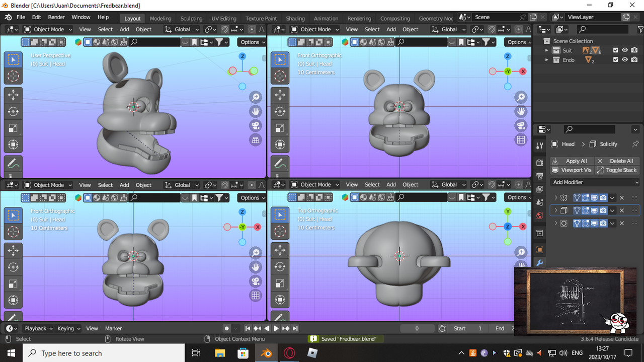This screenshot has height=362, width=644.
Task: Select the Rotate tool in the bottom-left Front viewport
Action: click(13, 267)
